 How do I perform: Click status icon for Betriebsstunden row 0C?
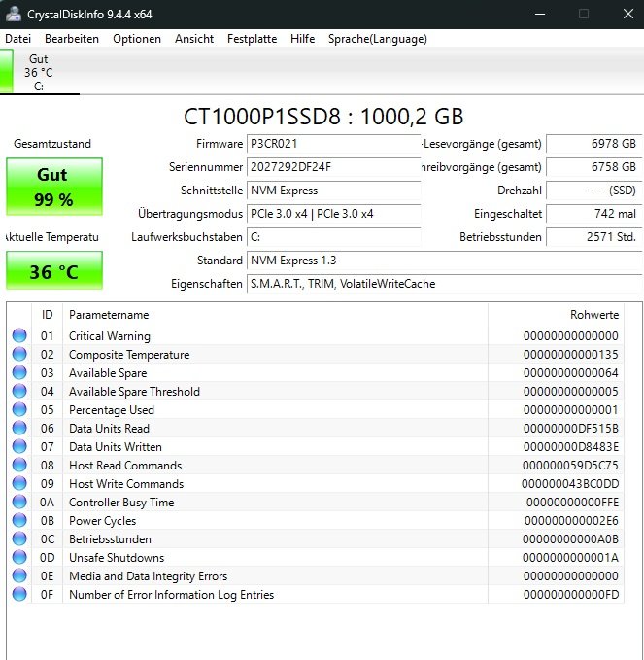19,538
